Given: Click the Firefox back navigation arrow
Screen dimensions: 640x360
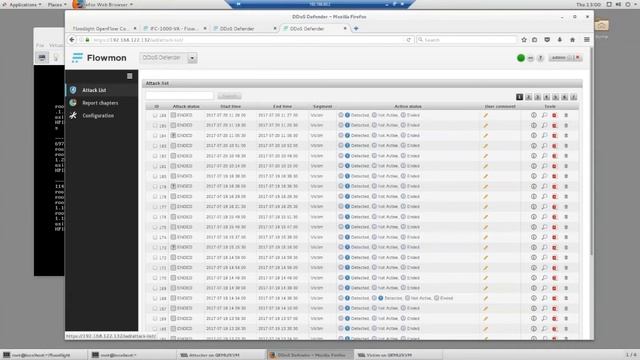Looking at the screenshot, I should pos(72,40).
